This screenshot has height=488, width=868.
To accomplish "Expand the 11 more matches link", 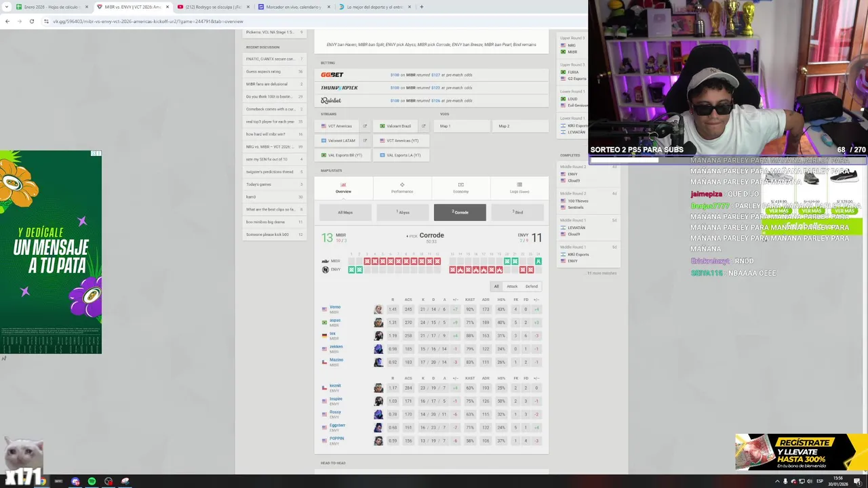I will [601, 273].
